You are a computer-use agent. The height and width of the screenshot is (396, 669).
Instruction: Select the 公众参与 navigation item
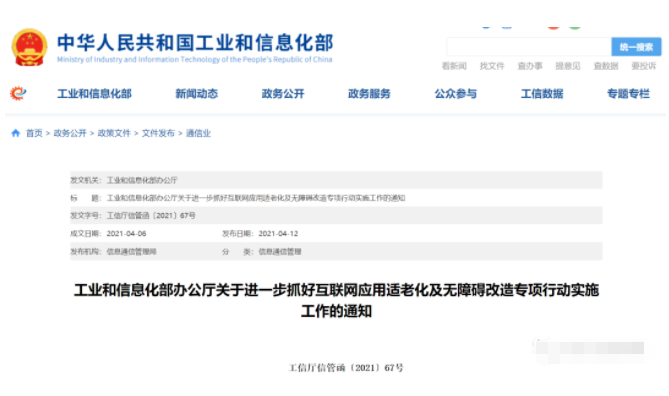coord(456,93)
